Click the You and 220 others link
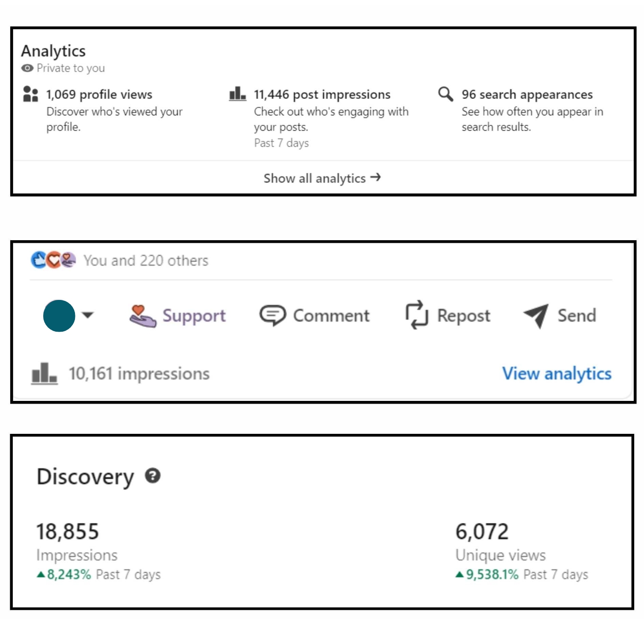 click(146, 260)
